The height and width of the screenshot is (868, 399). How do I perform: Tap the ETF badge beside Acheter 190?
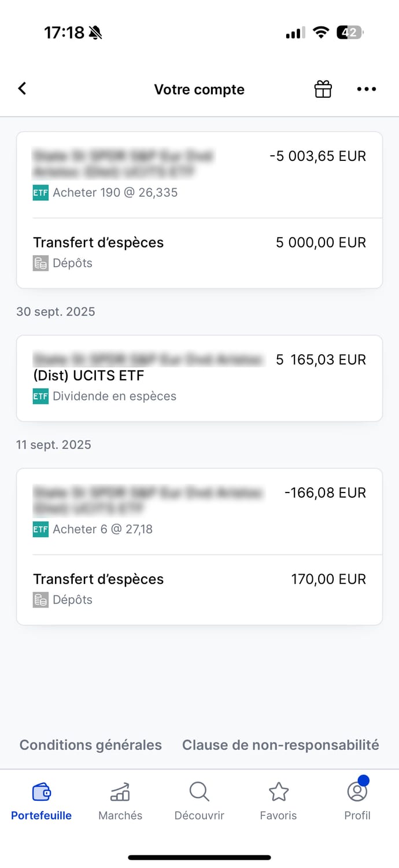point(40,193)
